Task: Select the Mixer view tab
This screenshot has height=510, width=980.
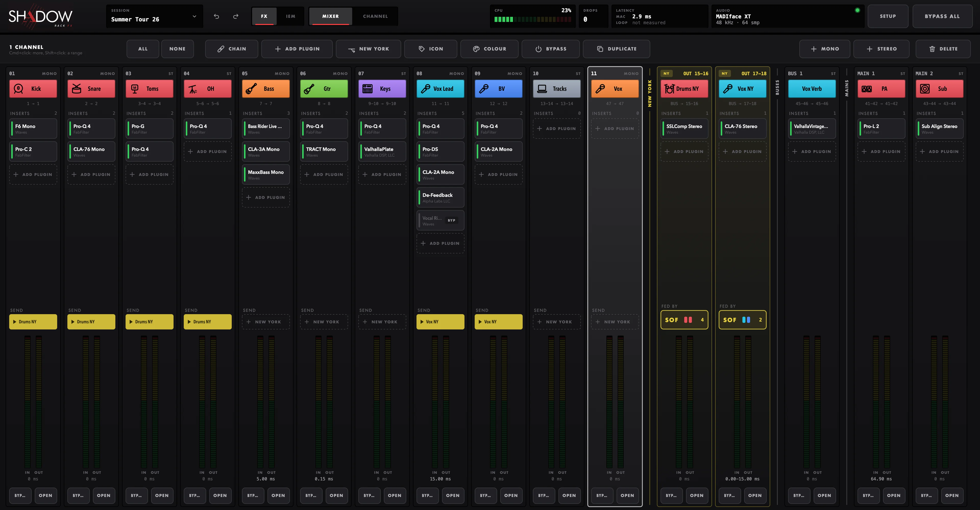Action: click(330, 16)
